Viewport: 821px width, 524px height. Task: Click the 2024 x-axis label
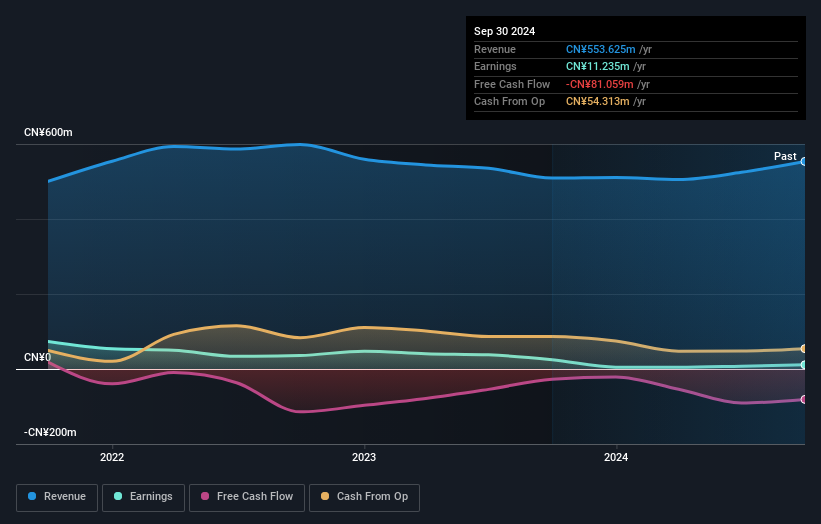616,458
